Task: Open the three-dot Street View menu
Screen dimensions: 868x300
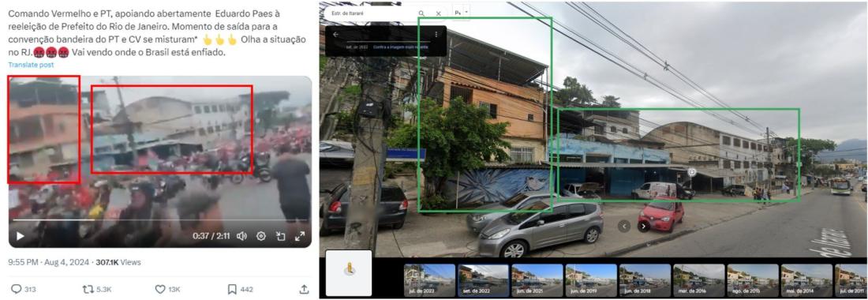Action: 437,34
